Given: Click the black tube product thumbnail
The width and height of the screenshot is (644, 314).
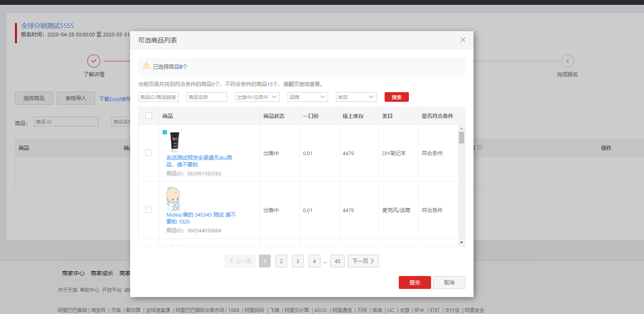Looking at the screenshot, I should 175,142.
